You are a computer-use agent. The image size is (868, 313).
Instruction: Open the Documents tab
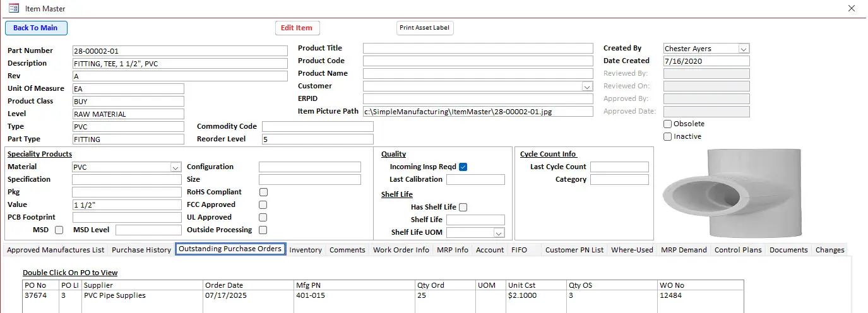788,250
